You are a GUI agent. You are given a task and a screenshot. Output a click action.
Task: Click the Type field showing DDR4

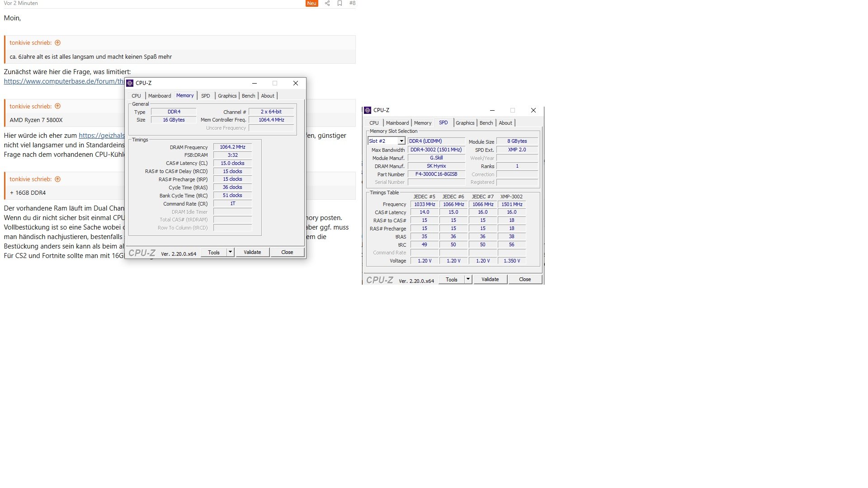(174, 112)
